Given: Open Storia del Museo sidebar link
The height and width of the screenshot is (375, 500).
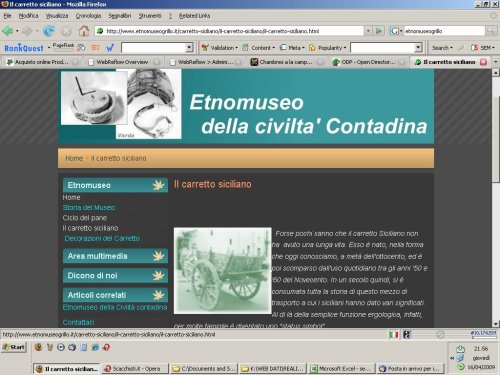Looking at the screenshot, I should pyautogui.click(x=89, y=208).
